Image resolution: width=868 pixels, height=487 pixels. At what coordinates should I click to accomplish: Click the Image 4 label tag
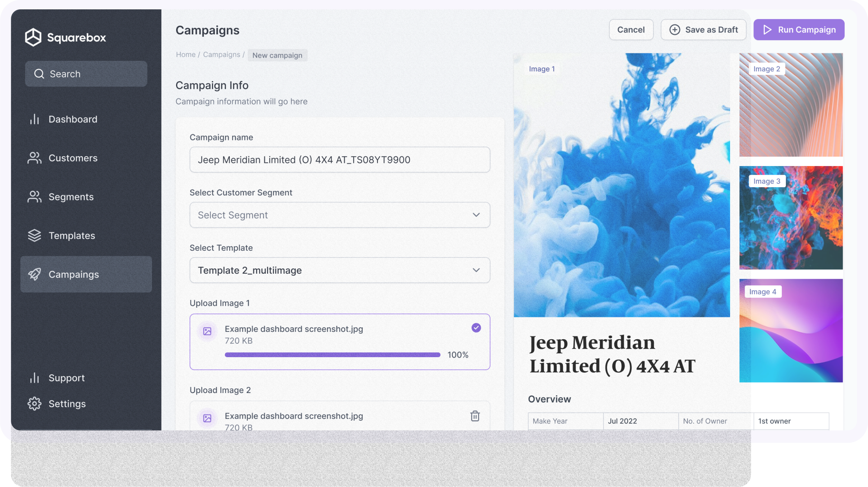[763, 292]
